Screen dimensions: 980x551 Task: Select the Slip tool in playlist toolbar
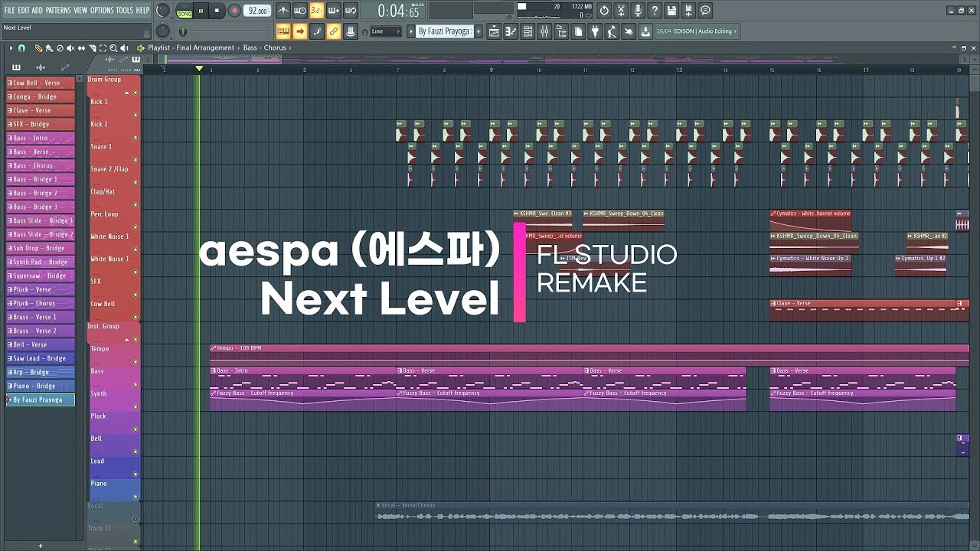click(81, 48)
